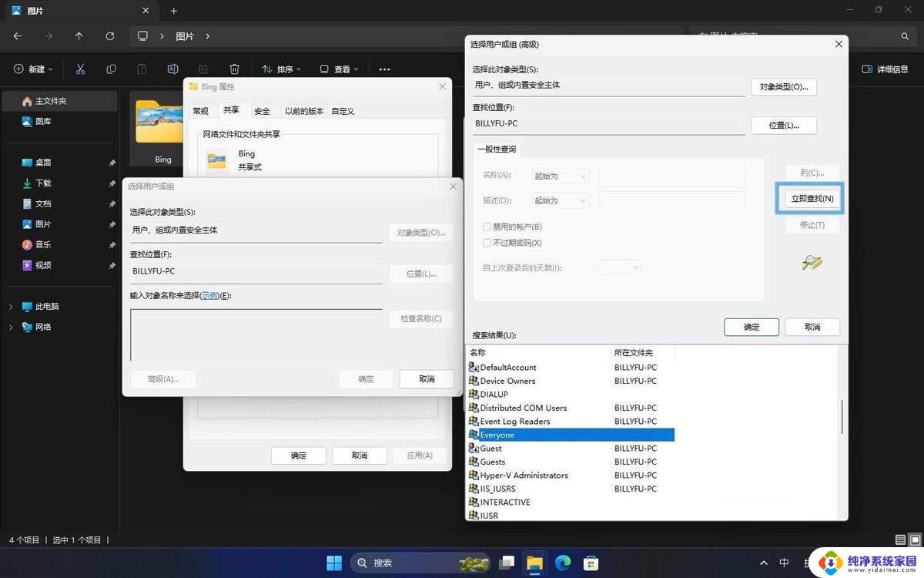The width and height of the screenshot is (924, 578).
Task: Select Guests entry in search results
Action: (493, 462)
